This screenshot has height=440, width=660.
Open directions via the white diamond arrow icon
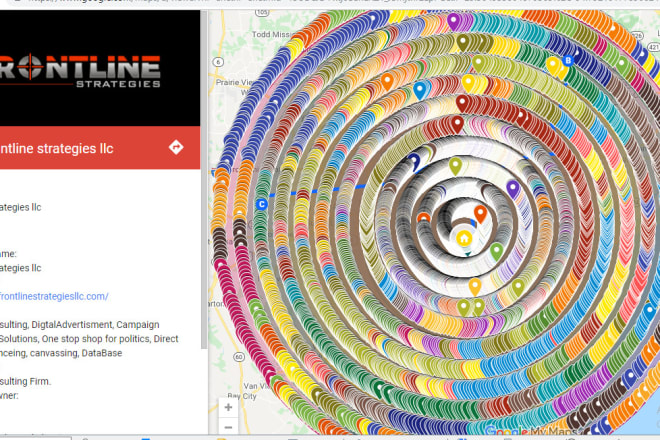tap(176, 147)
